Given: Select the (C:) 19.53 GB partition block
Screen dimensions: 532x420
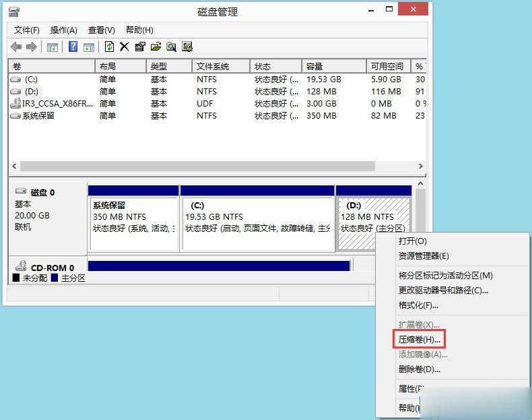Looking at the screenshot, I should (258, 224).
